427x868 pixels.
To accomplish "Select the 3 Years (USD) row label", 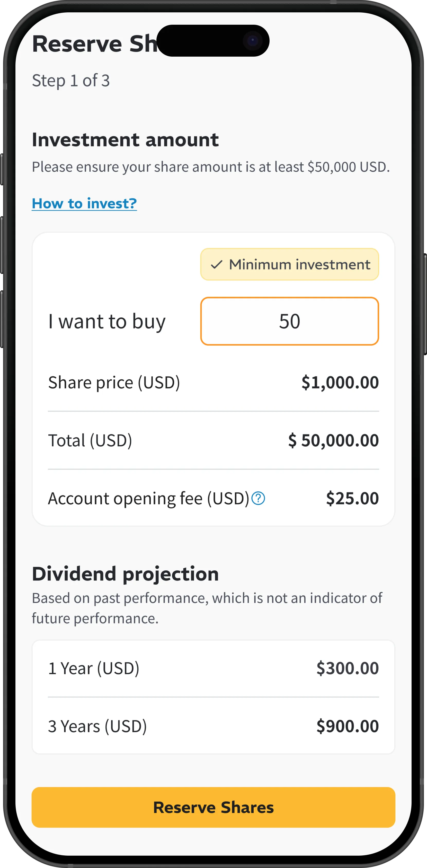I will coord(97,726).
